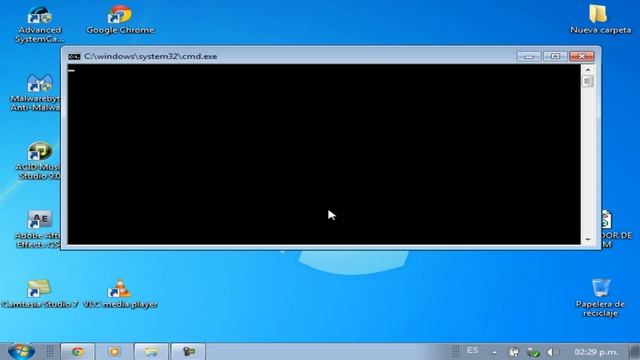Click the Show desktop button
The width and height of the screenshot is (640, 360).
[x=634, y=352]
